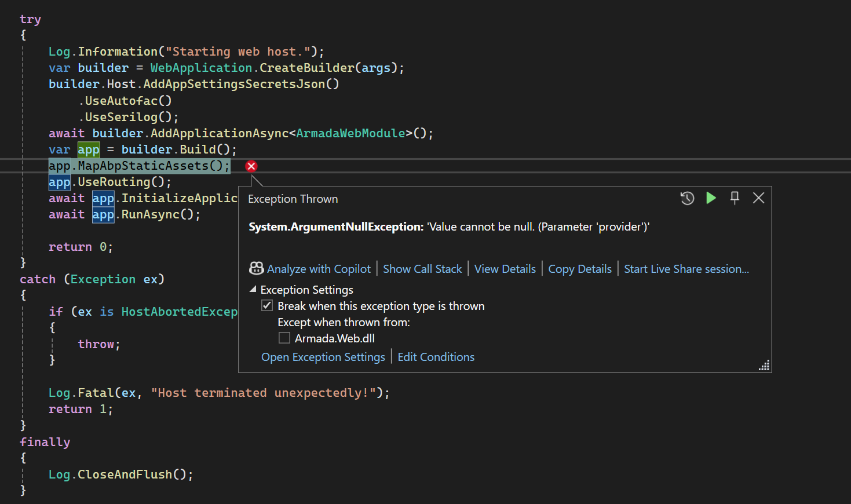Uncheck Break when this exception type is thrown

pos(267,306)
